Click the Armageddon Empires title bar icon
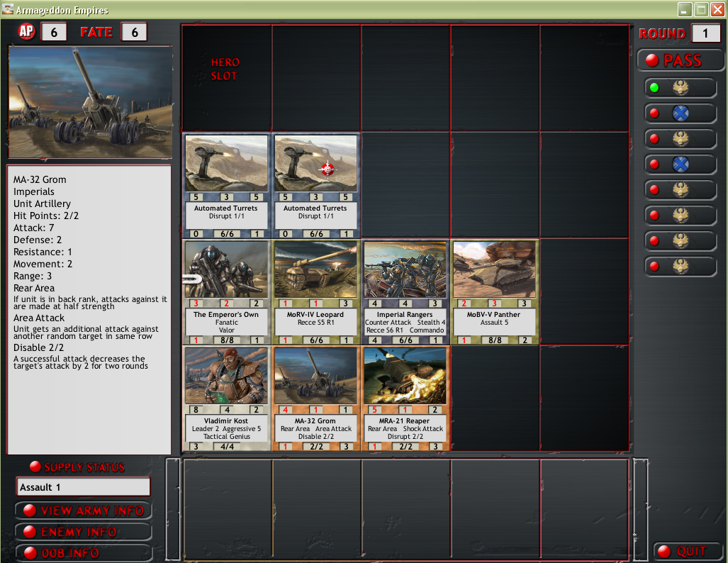728x563 pixels. [x=7, y=9]
